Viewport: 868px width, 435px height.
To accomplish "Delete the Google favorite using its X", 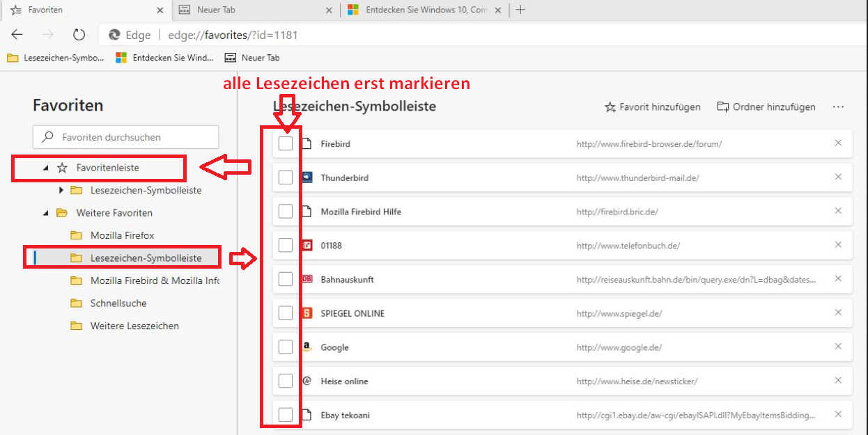I will 838,347.
